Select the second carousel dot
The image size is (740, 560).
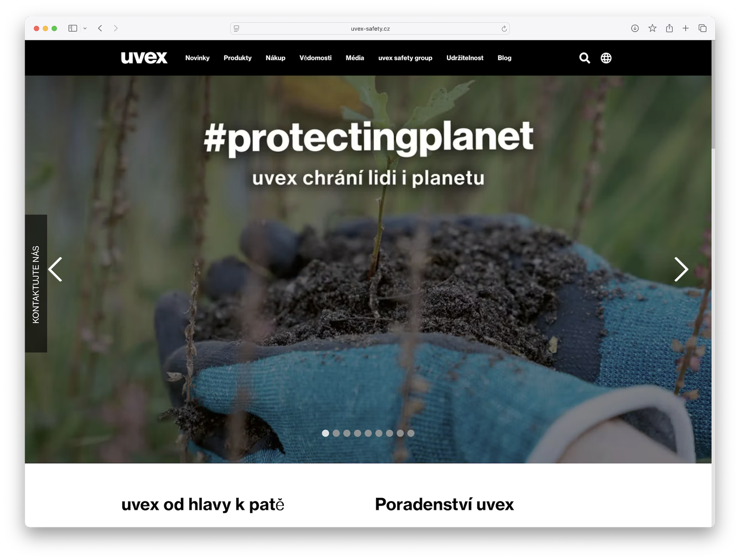tap(336, 433)
